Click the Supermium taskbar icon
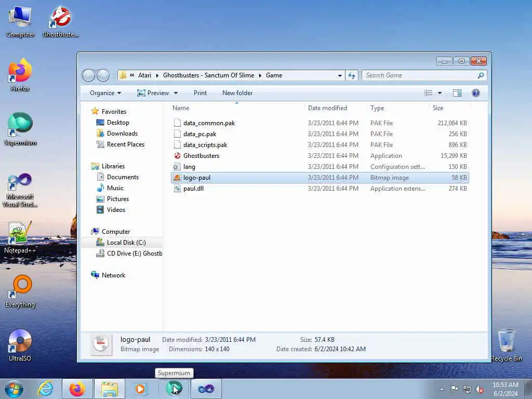The height and width of the screenshot is (399, 532). tap(174, 389)
